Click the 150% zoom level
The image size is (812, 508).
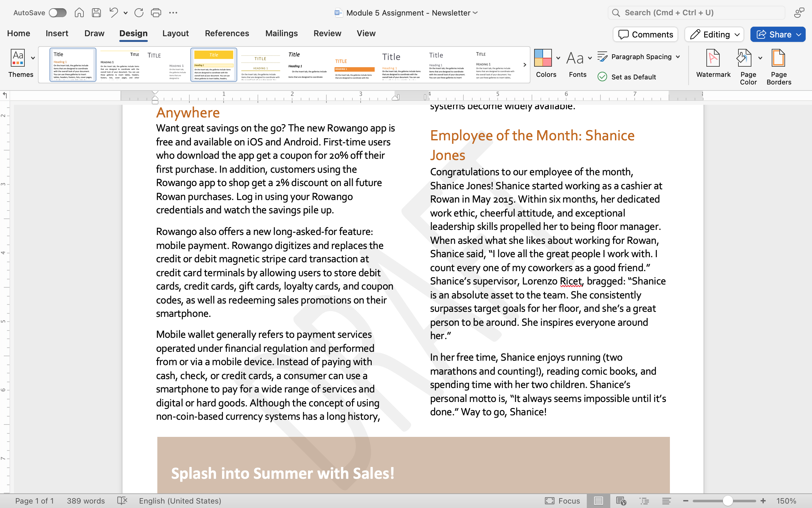(786, 501)
